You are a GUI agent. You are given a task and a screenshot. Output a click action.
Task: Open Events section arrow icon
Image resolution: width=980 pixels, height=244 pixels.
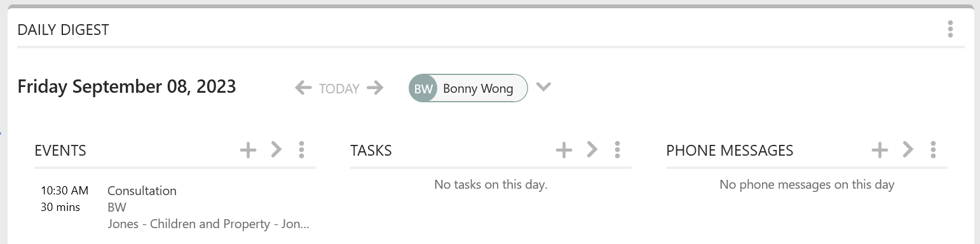(276, 150)
